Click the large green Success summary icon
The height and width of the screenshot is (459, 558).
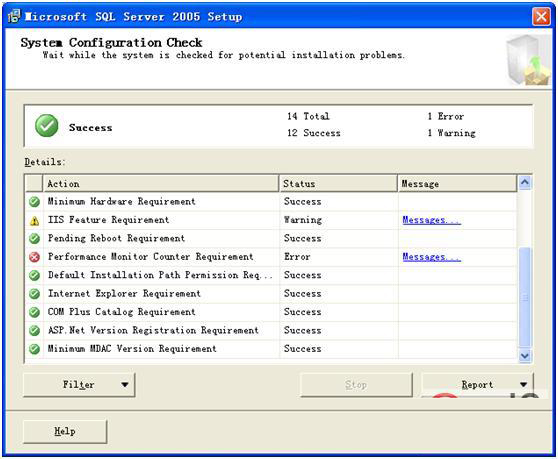[47, 126]
